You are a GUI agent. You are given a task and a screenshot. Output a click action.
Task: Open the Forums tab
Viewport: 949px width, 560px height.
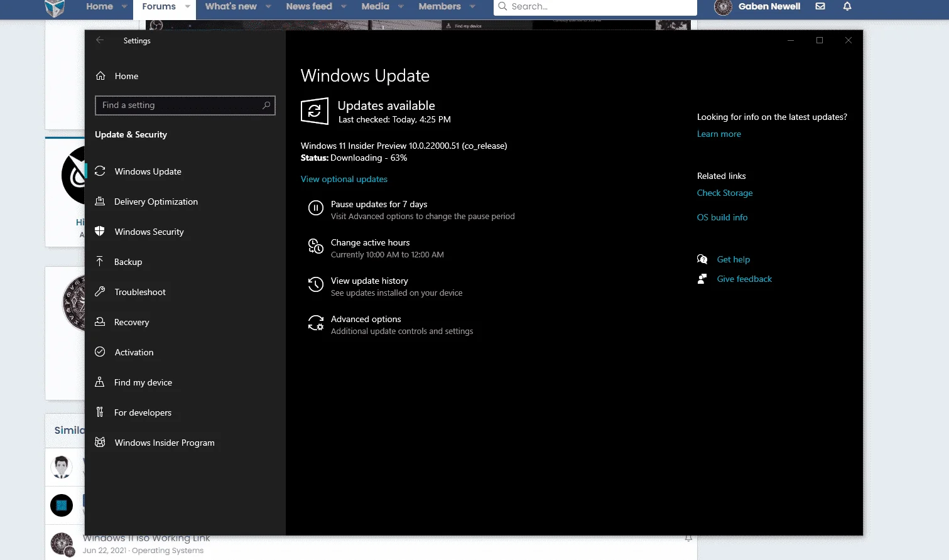click(159, 6)
